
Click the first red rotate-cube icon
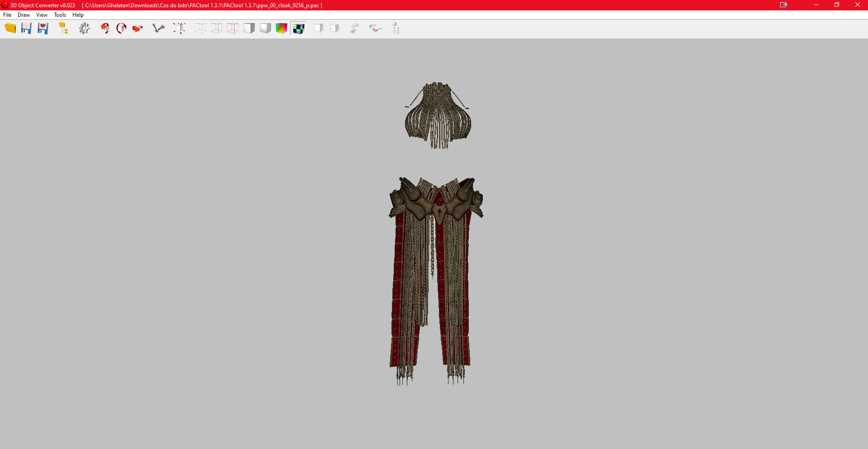[105, 29]
